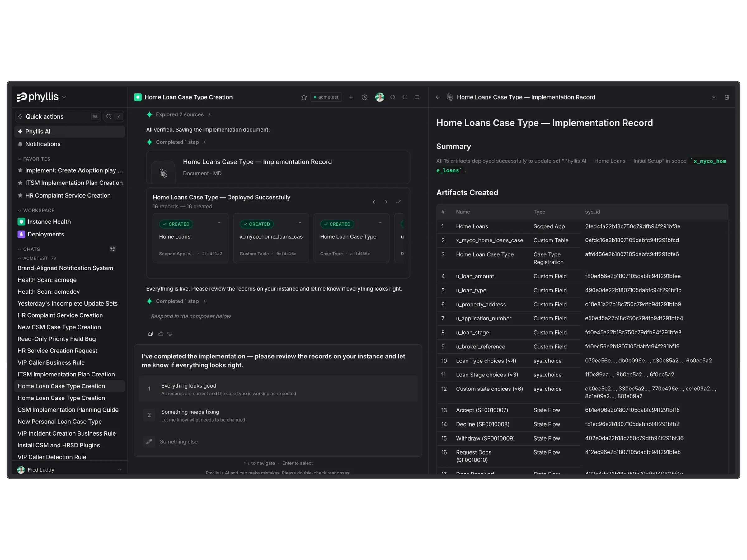Download the Implementation Record document
This screenshot has width=747, height=560.
point(714,97)
